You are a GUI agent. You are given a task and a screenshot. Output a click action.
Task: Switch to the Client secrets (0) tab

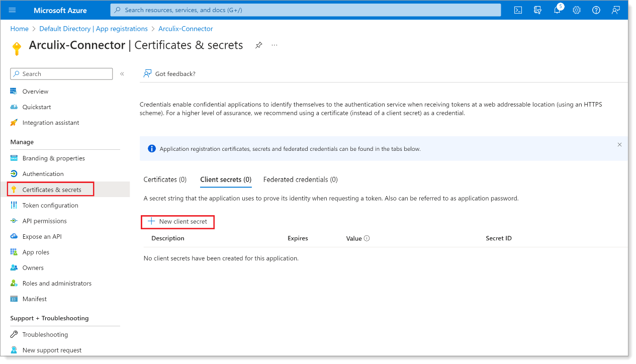tap(226, 179)
